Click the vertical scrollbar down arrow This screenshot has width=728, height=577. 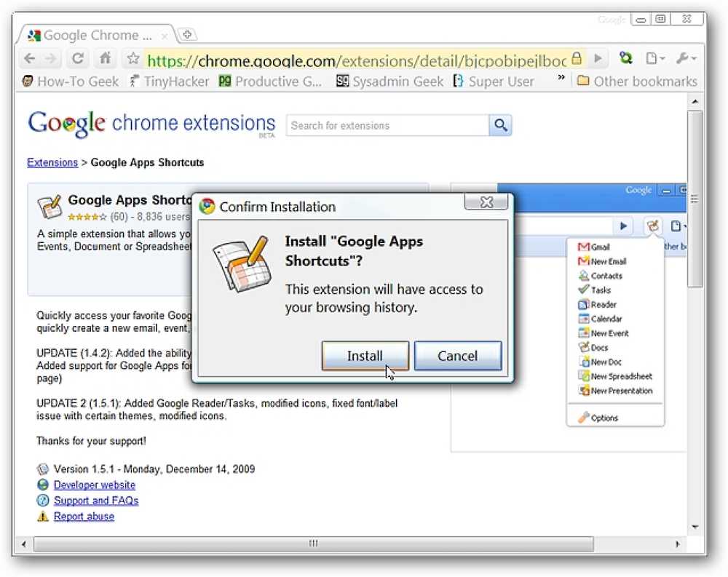pos(695,527)
